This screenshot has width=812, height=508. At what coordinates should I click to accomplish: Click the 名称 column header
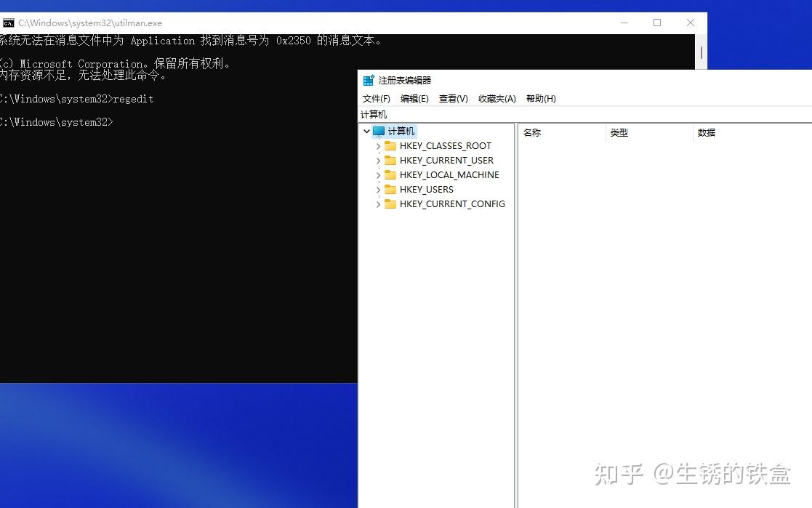point(562,132)
